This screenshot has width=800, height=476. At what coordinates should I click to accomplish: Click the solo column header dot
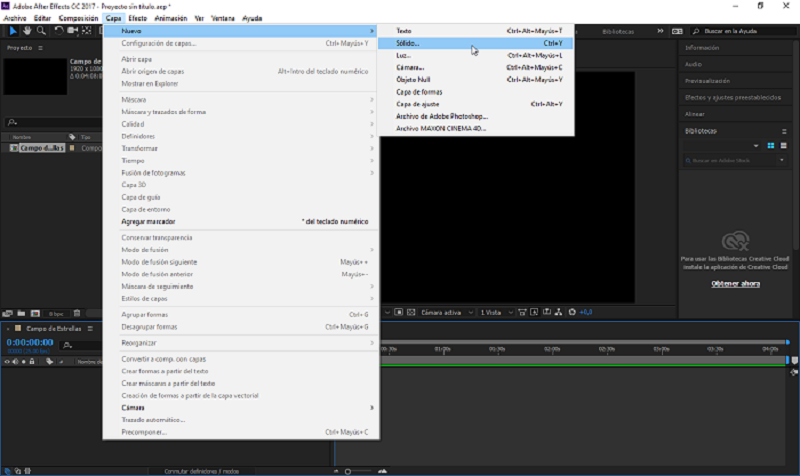coord(23,362)
